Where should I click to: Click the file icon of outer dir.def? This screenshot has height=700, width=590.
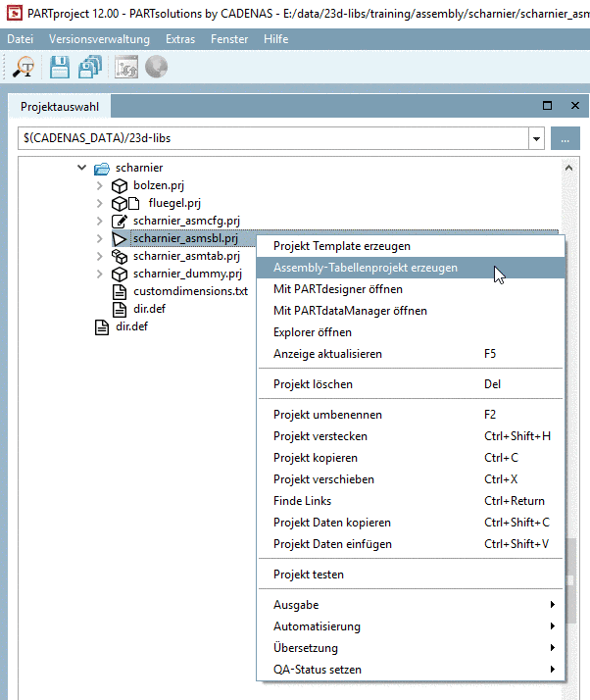coord(102,327)
